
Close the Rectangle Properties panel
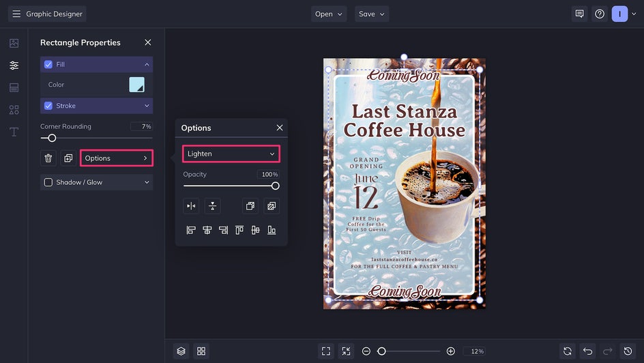pos(148,42)
